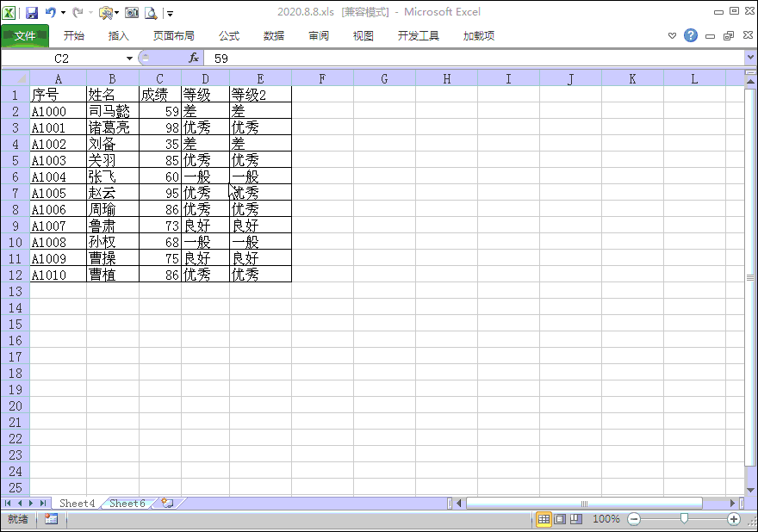The image size is (758, 532).
Task: Select the cell containing 诸葛亮
Action: (x=113, y=127)
